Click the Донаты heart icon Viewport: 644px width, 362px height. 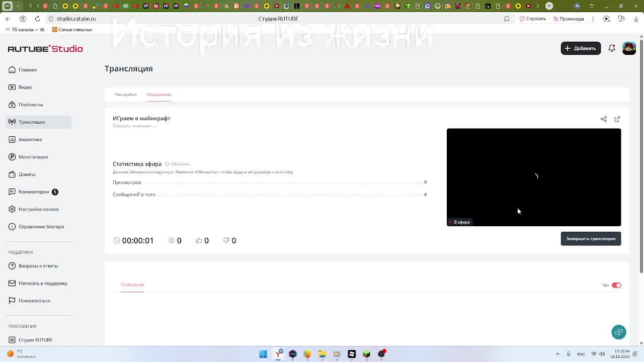(x=12, y=174)
